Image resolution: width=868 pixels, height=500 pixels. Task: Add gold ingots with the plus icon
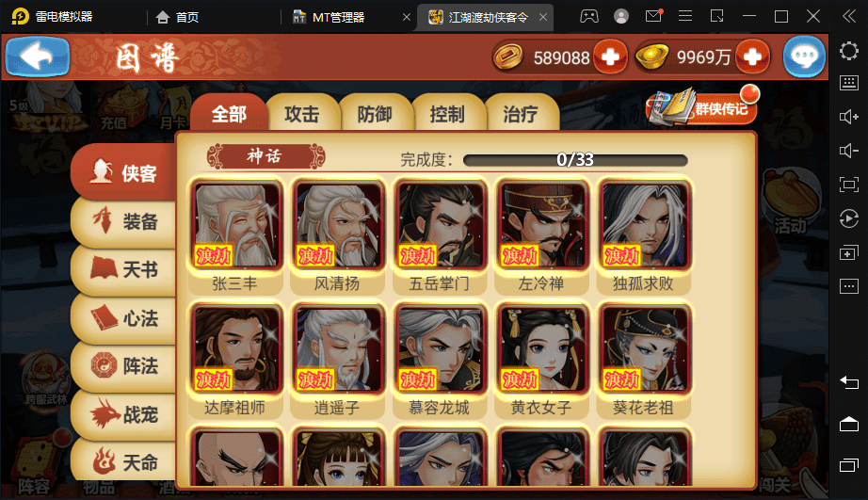(x=752, y=56)
